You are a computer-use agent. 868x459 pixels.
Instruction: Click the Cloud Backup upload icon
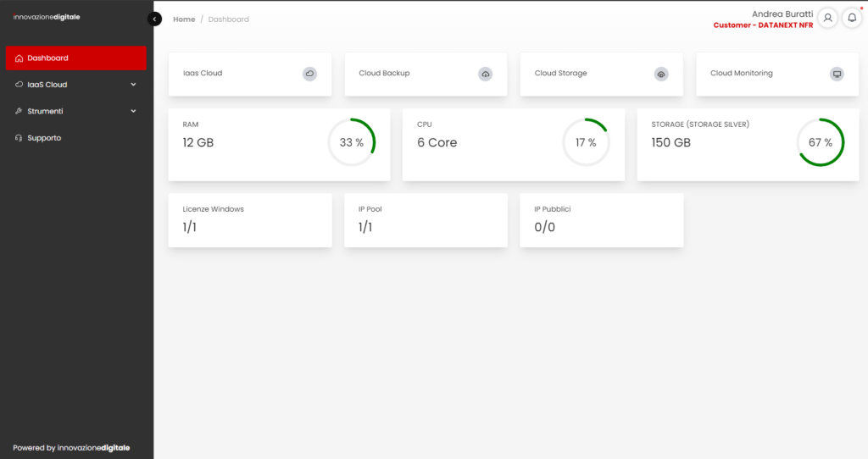486,74
